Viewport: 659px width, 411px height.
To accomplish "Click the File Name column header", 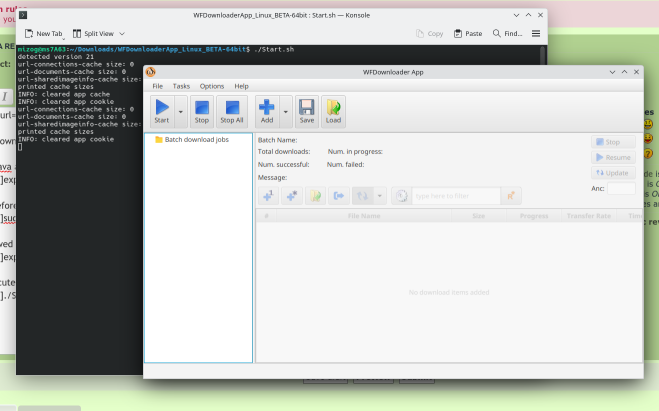I will point(364,216).
